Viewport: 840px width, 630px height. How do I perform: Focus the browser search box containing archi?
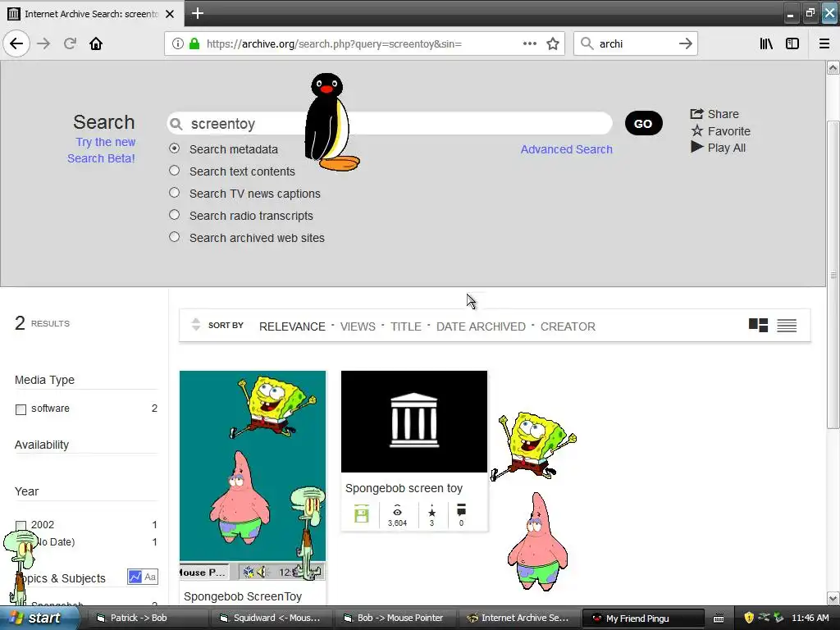pos(635,44)
